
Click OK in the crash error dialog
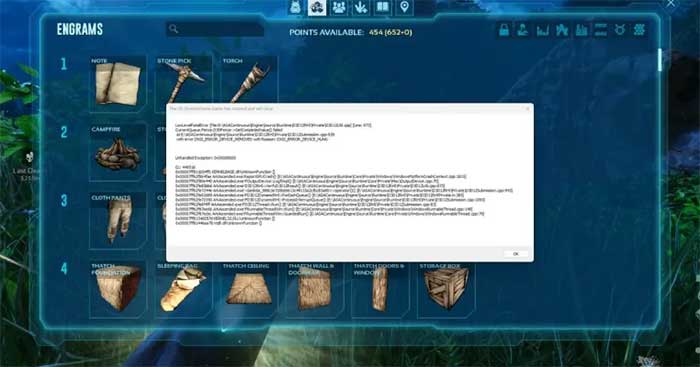click(x=516, y=254)
